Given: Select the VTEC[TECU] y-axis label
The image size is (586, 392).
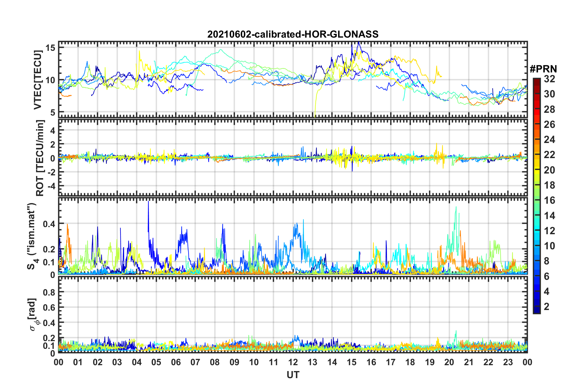Looking at the screenshot, I should (x=38, y=80).
